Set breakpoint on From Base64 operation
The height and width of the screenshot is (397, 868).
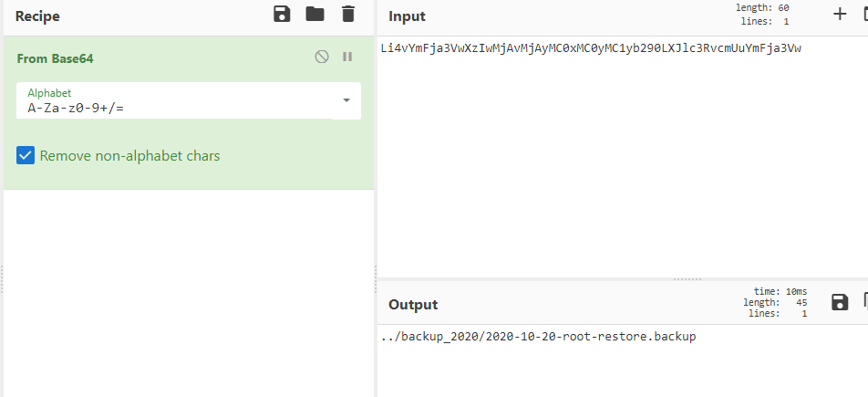[x=347, y=57]
